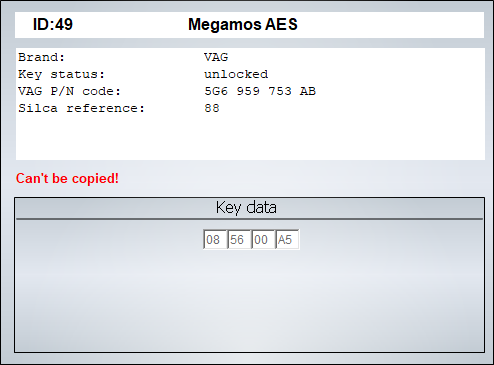Click the VAG P/N code: label
Screen dimensions: 494x365
point(69,91)
